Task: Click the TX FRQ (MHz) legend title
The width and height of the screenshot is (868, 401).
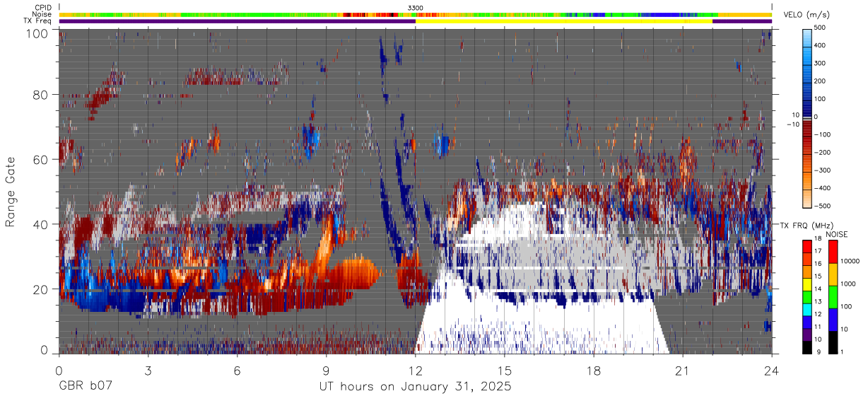Action: pyautogui.click(x=807, y=226)
